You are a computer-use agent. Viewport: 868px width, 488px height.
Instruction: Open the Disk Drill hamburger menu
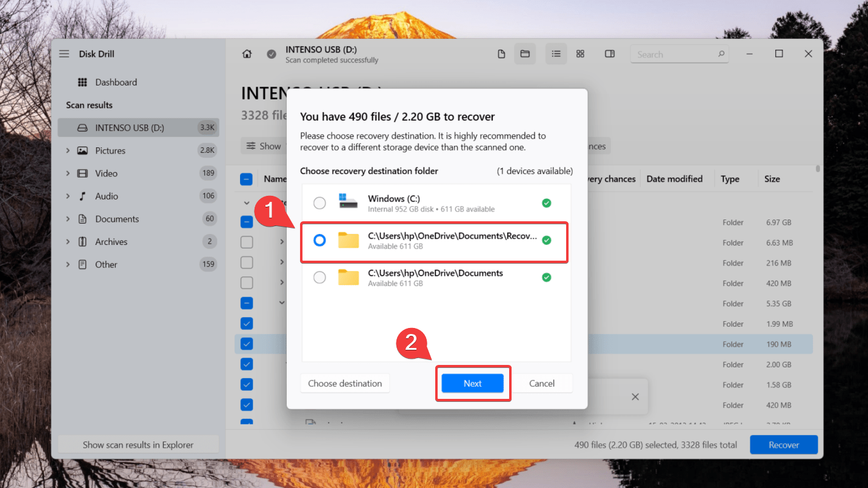point(64,54)
